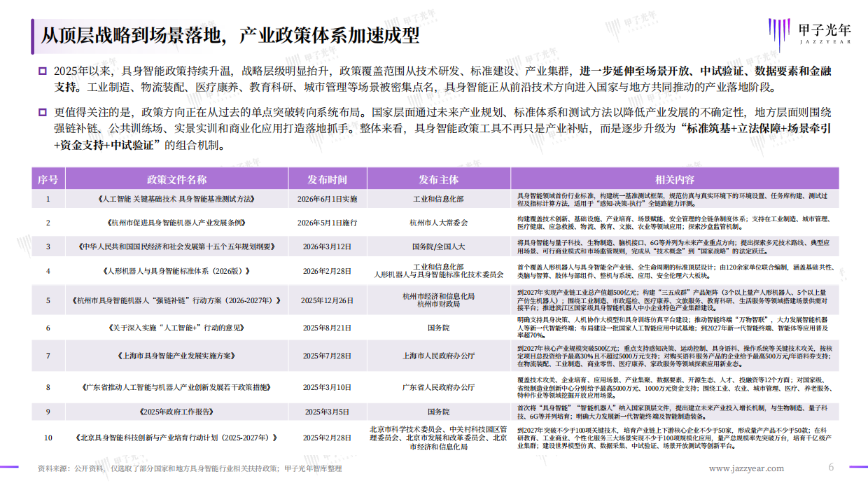Click the 甲子光年 JAZZYEAR logo

click(809, 33)
